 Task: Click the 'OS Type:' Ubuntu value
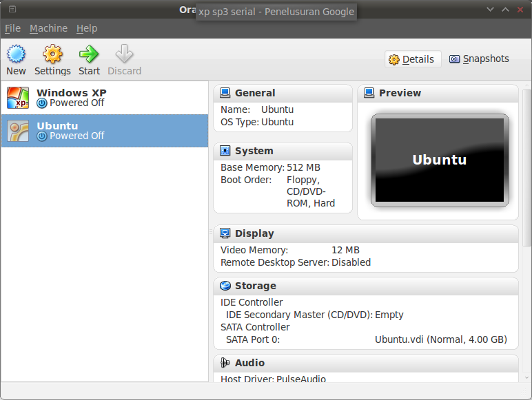tap(277, 122)
